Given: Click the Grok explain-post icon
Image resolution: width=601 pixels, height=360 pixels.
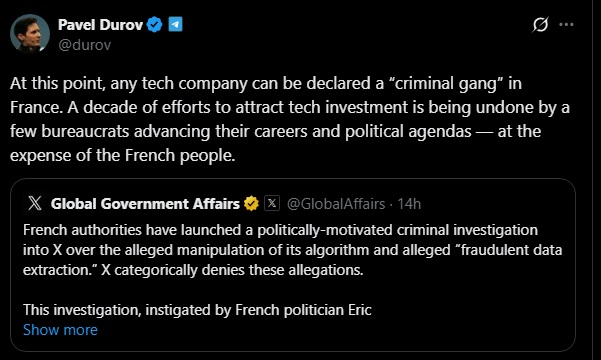Looking at the screenshot, I should (x=540, y=25).
